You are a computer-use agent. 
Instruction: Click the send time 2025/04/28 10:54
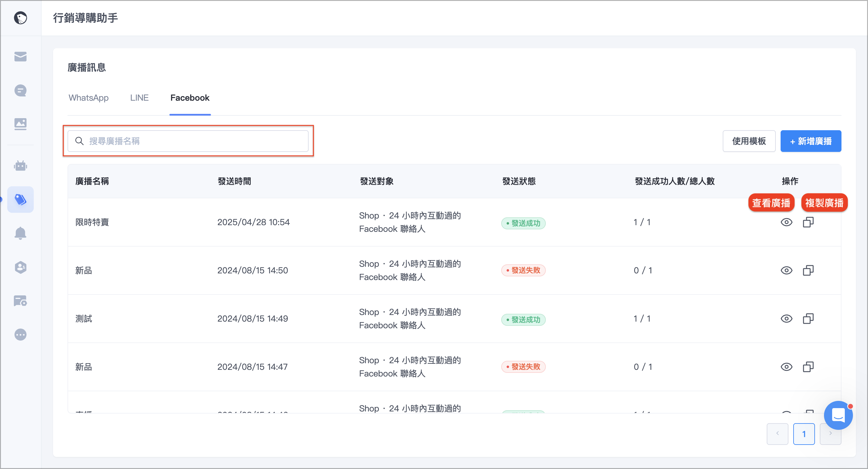point(253,222)
